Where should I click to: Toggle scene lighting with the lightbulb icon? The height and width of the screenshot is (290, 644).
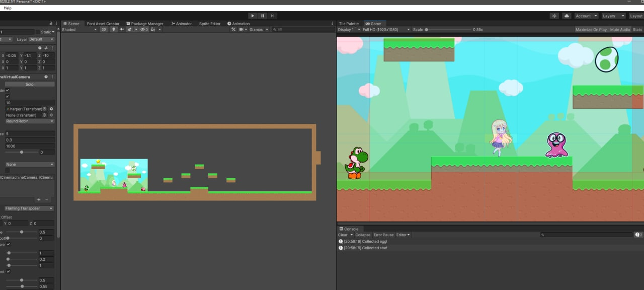(x=113, y=30)
